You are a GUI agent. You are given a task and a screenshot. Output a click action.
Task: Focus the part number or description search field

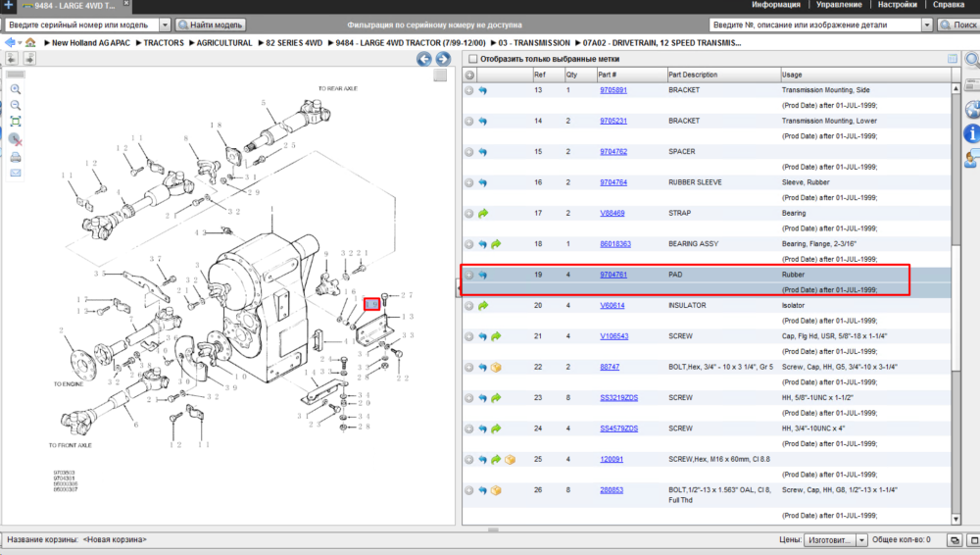click(x=815, y=25)
